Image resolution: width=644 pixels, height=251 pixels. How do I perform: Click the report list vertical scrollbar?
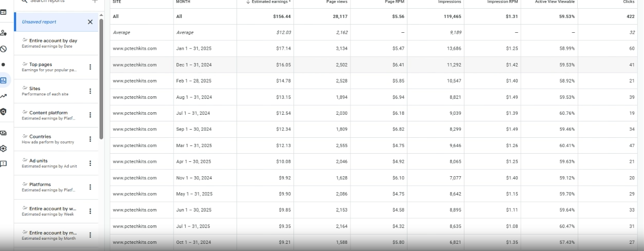(x=101, y=79)
